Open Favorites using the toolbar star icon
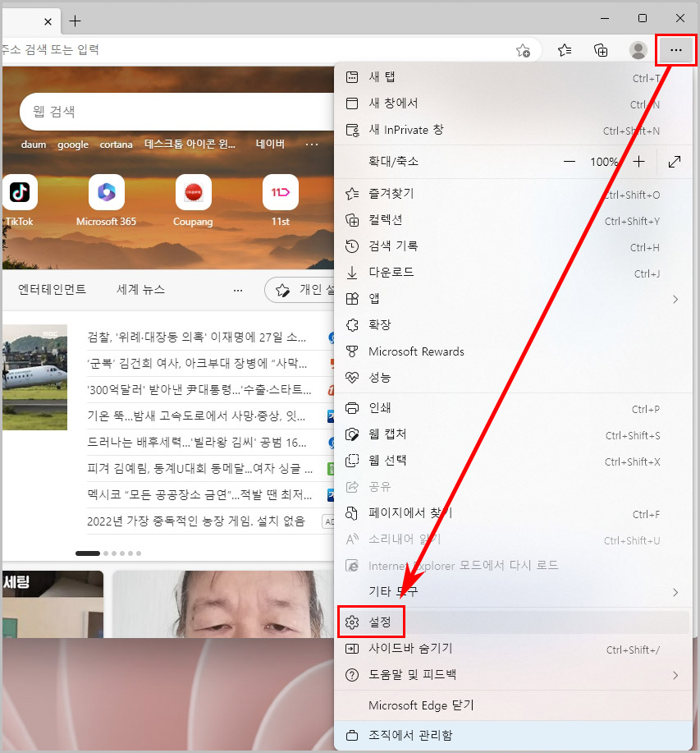This screenshot has height=753, width=700. 564,50
